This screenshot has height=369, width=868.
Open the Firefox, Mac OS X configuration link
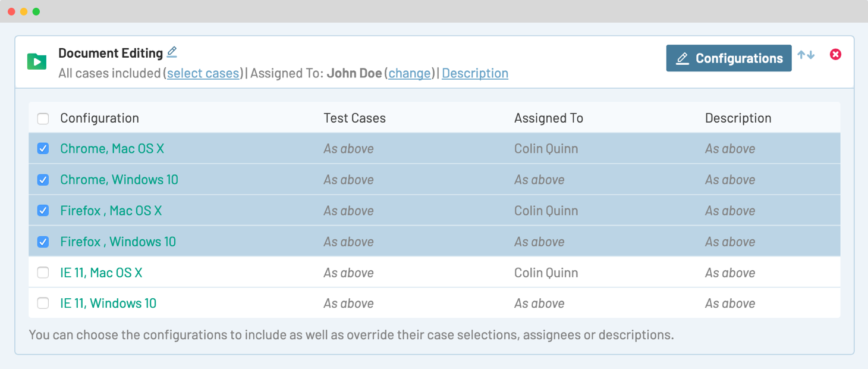111,211
